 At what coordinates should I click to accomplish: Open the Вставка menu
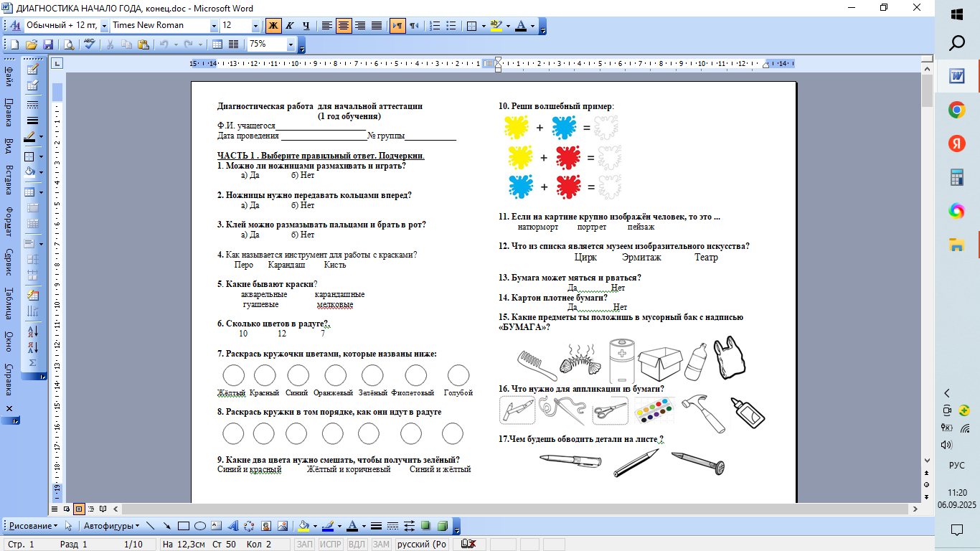tap(9, 179)
